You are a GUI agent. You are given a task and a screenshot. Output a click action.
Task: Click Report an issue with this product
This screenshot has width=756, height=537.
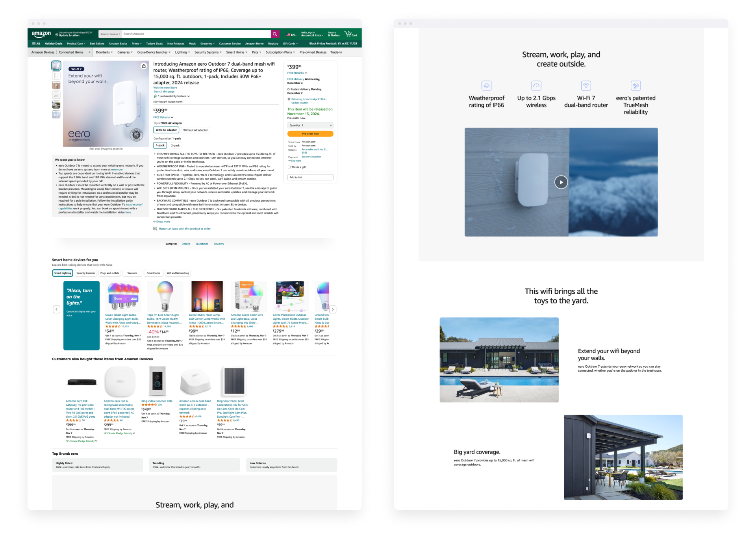[185, 229]
